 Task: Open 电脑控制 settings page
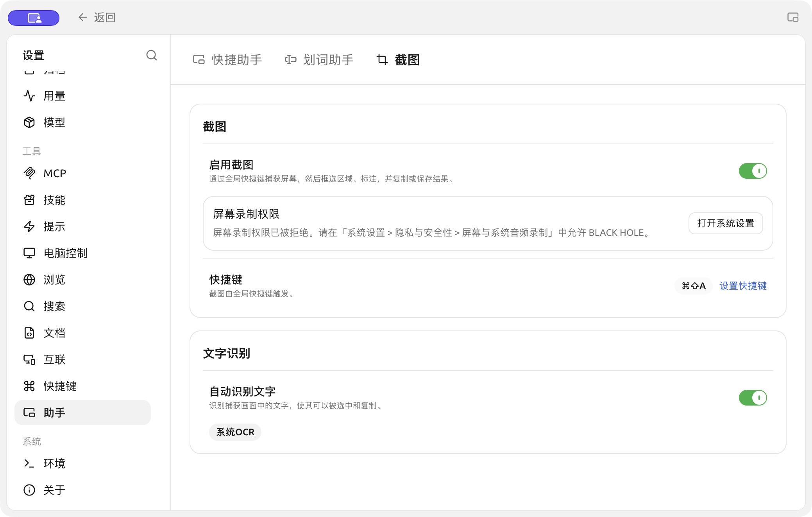(x=82, y=253)
